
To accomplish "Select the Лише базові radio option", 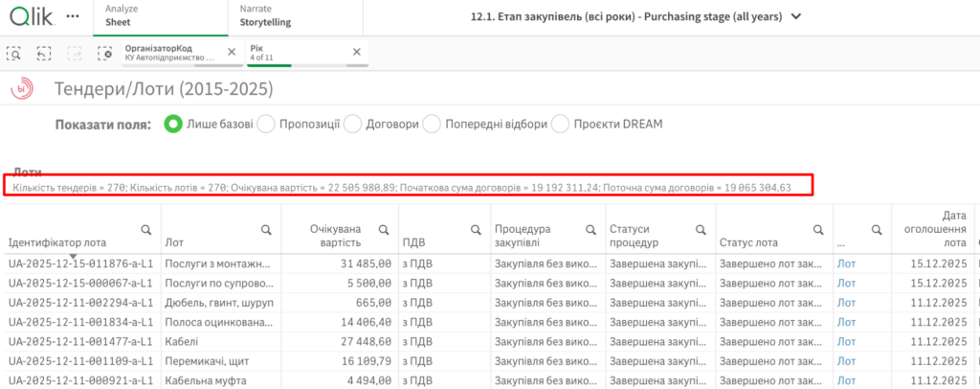I will tap(173, 124).
